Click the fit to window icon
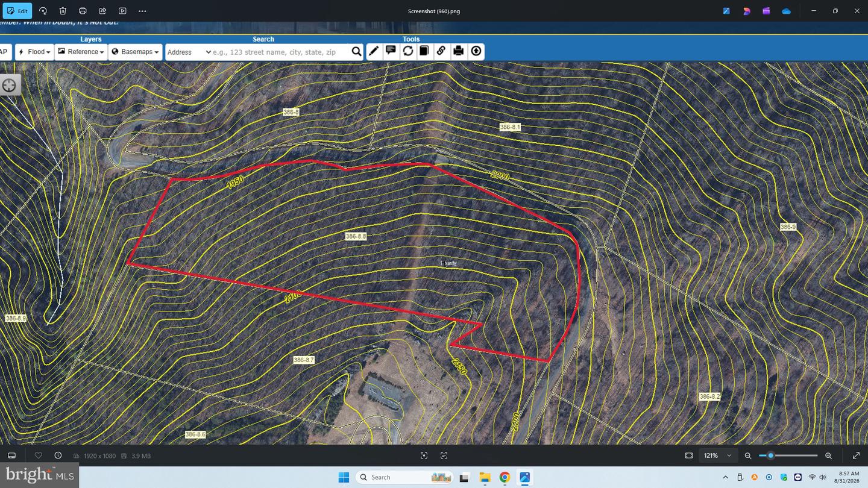Screen dimensions: 868x488 tap(689, 455)
